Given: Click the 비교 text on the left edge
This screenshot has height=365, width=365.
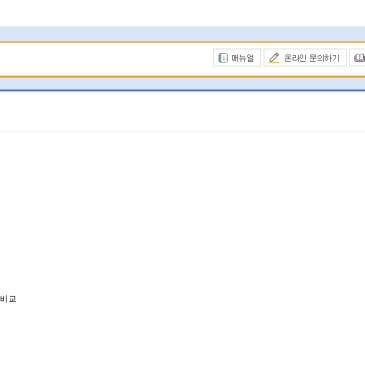Looking at the screenshot, I should point(8,299).
